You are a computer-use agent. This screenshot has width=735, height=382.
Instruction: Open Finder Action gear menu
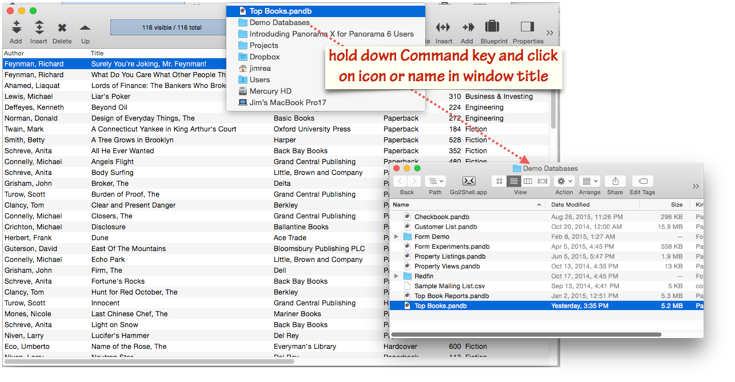564,181
